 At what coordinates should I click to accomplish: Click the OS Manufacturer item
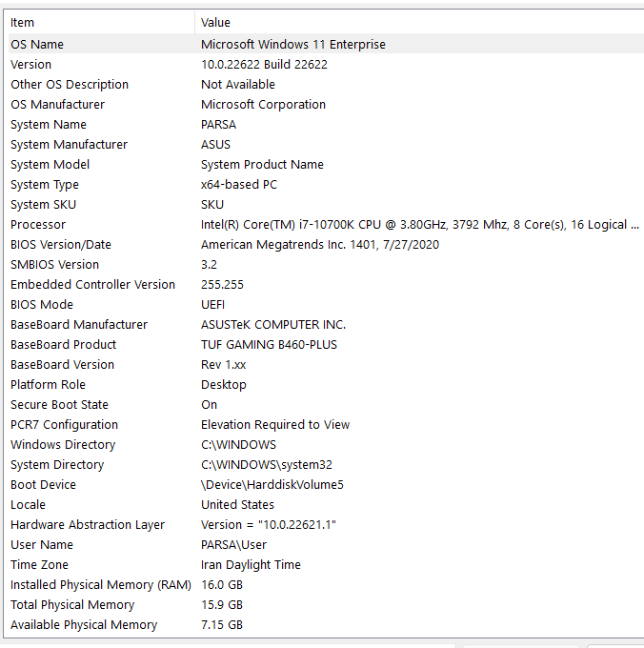57,105
